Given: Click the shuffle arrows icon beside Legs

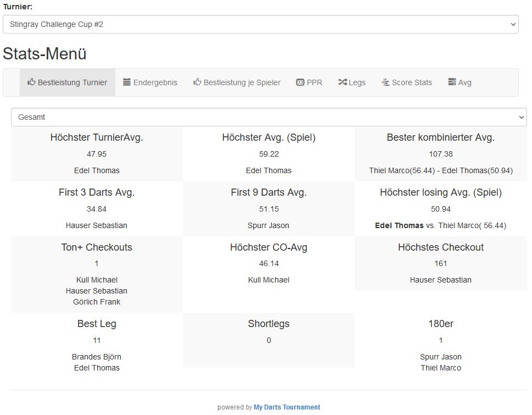Looking at the screenshot, I should pos(342,82).
